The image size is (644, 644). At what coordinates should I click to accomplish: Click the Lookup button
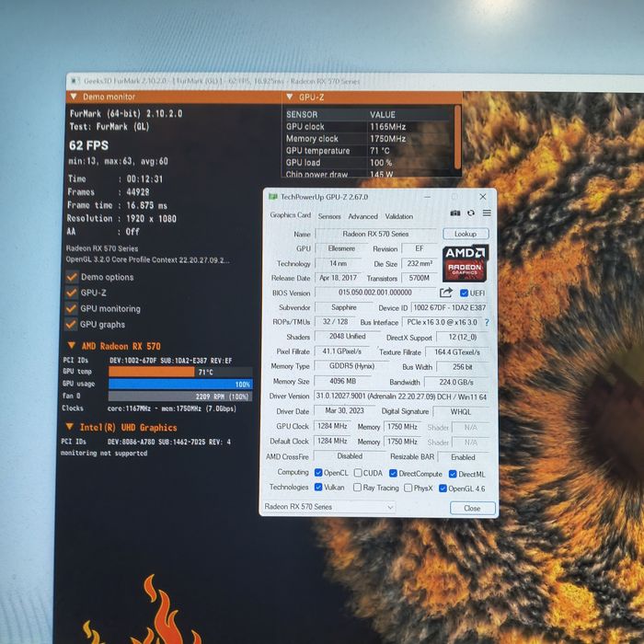(466, 234)
